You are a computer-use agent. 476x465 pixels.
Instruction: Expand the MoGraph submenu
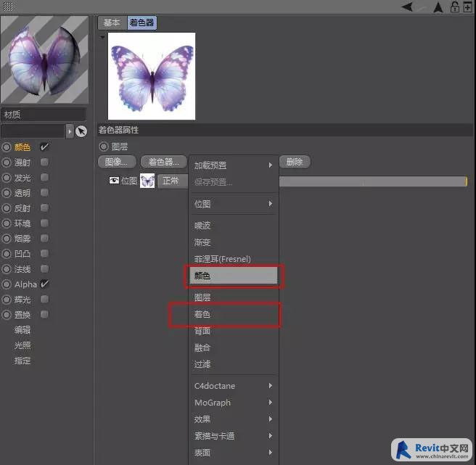coord(233,403)
